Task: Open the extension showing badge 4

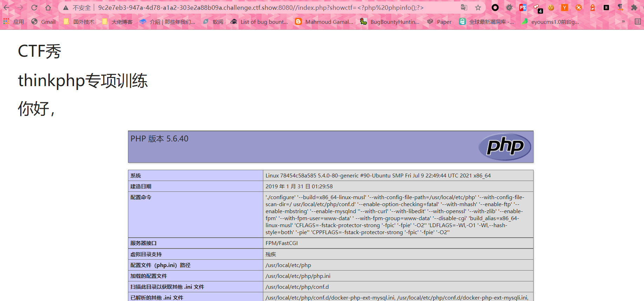Action: (x=537, y=8)
